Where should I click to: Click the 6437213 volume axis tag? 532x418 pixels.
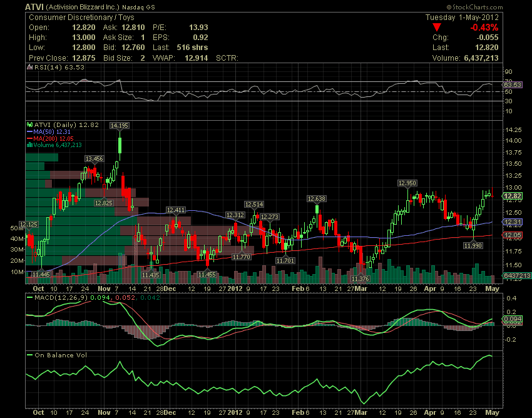[516, 275]
